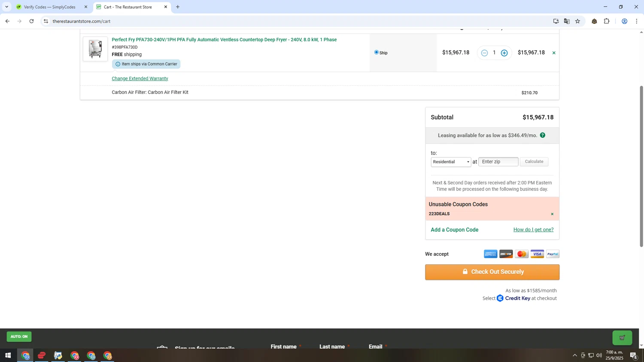Click the Credit Key logo
The image size is (644, 362).
pyautogui.click(x=513, y=298)
